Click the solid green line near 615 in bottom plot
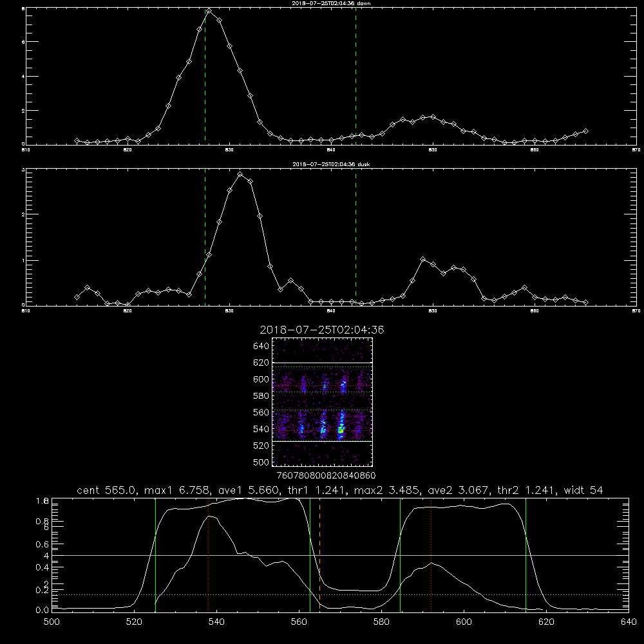 click(x=526, y=555)
